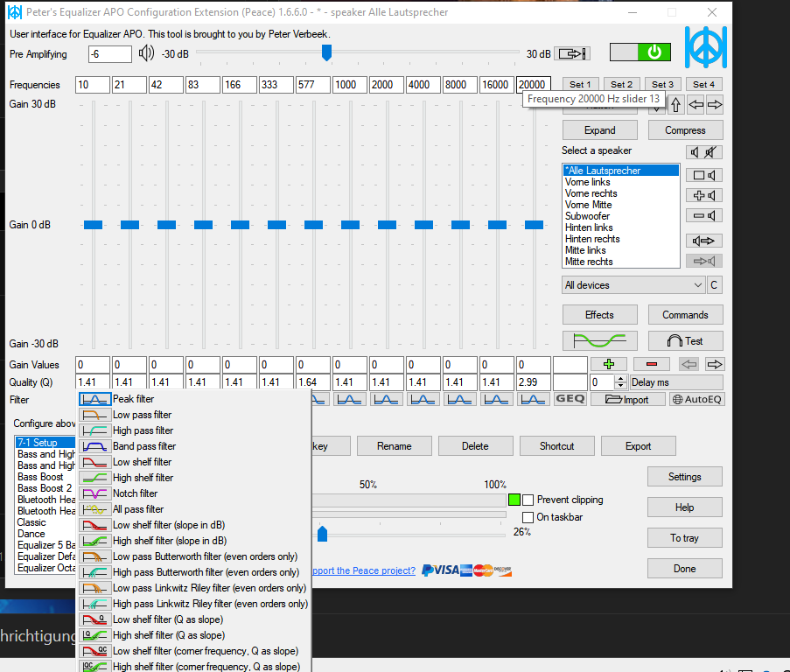The image size is (790, 672).
Task: Click the pre-amplify arrow icon button
Action: [572, 53]
